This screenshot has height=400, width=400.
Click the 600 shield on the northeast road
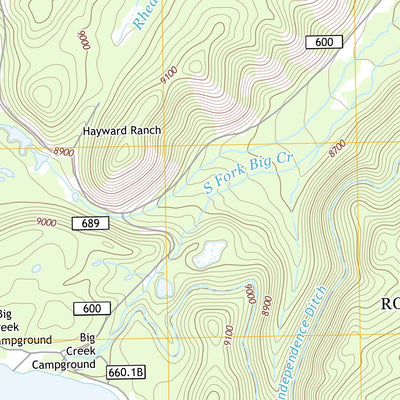[324, 42]
